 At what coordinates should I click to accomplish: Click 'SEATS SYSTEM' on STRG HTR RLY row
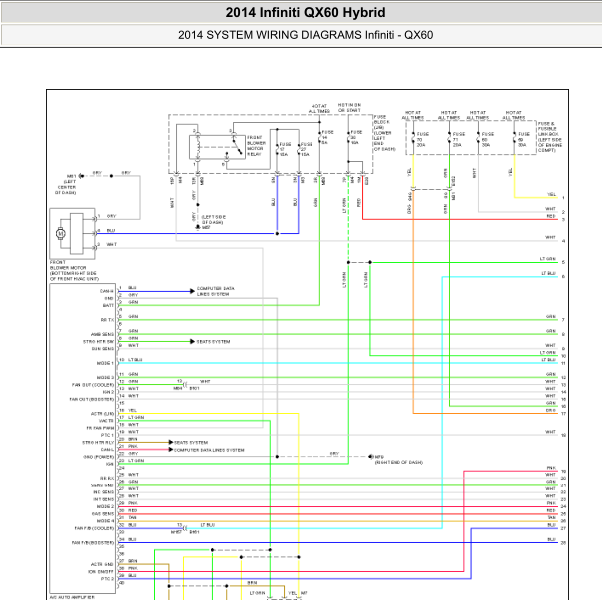[191, 442]
